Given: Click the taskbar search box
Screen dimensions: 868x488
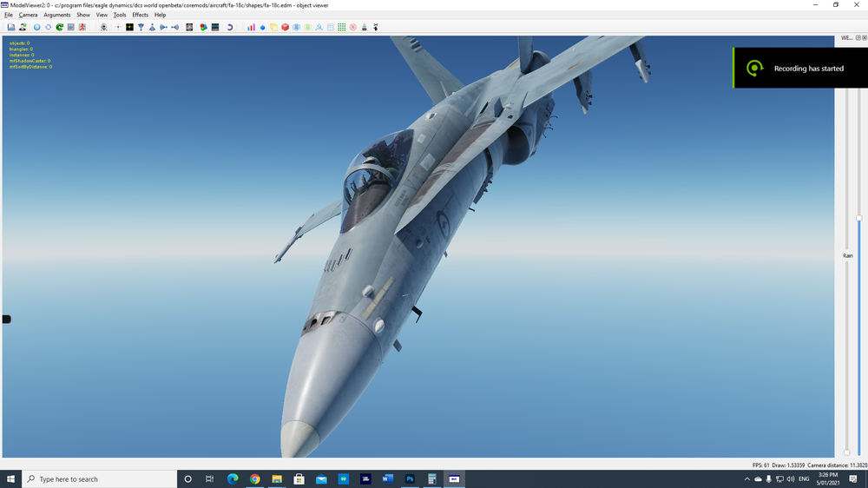Looking at the screenshot, I should tap(100, 479).
